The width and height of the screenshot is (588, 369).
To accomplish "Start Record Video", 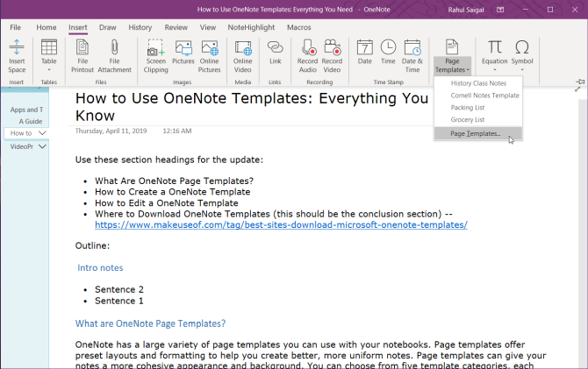I will [332, 56].
